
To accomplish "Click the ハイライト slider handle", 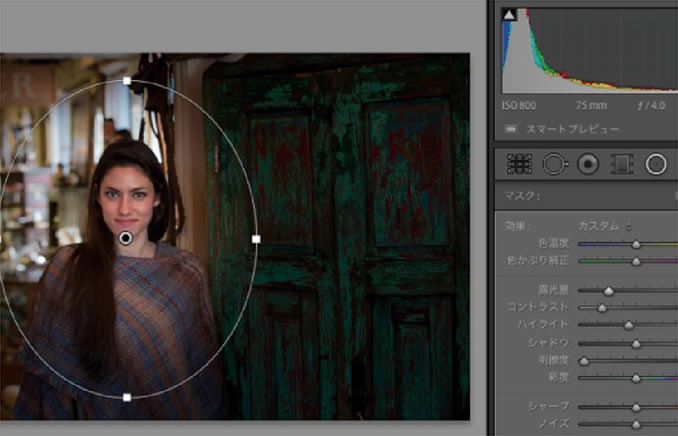I will tap(629, 324).
